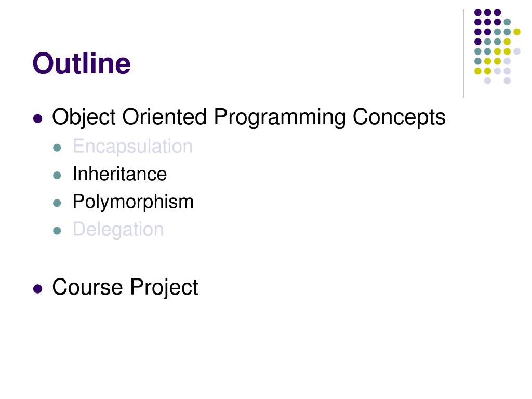
Task: Click the purple bullet before Course Project
Action: [x=37, y=289]
